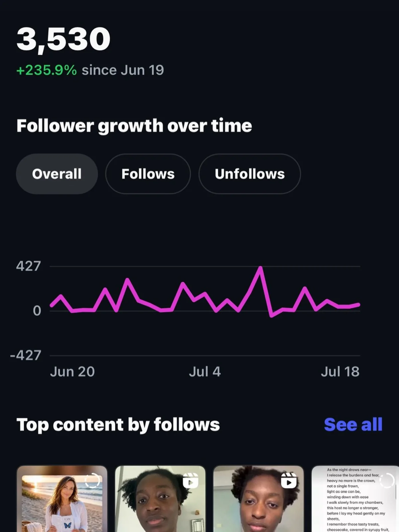Switch to the Follows filter

148,174
